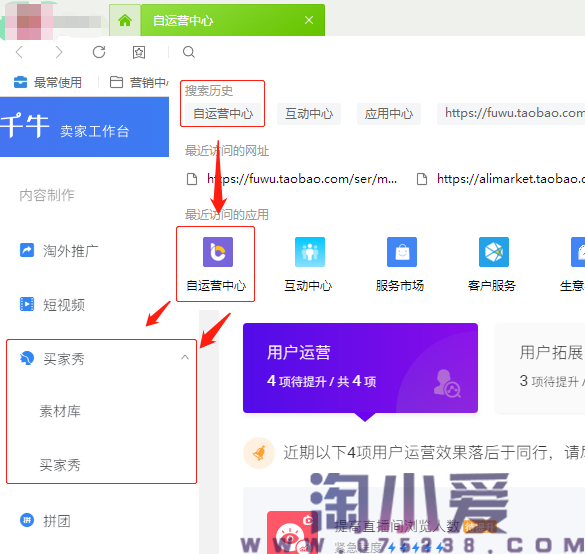Click the 拼团 round icon

click(27, 520)
